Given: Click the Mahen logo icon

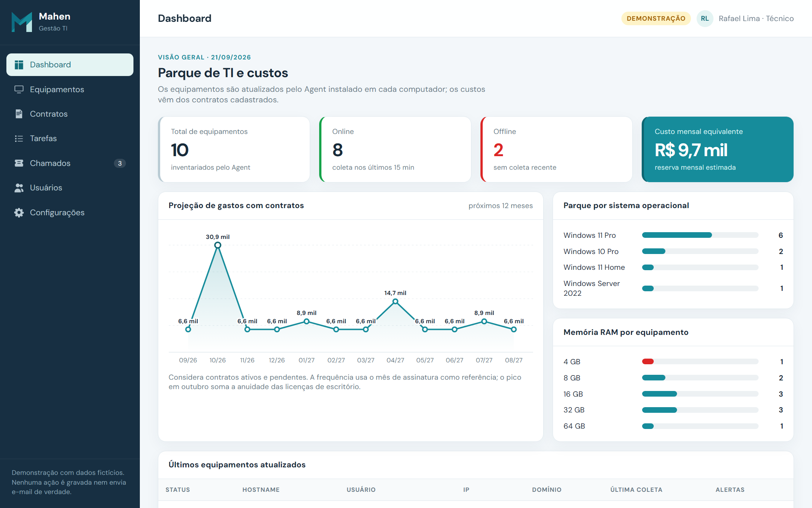Looking at the screenshot, I should (22, 22).
